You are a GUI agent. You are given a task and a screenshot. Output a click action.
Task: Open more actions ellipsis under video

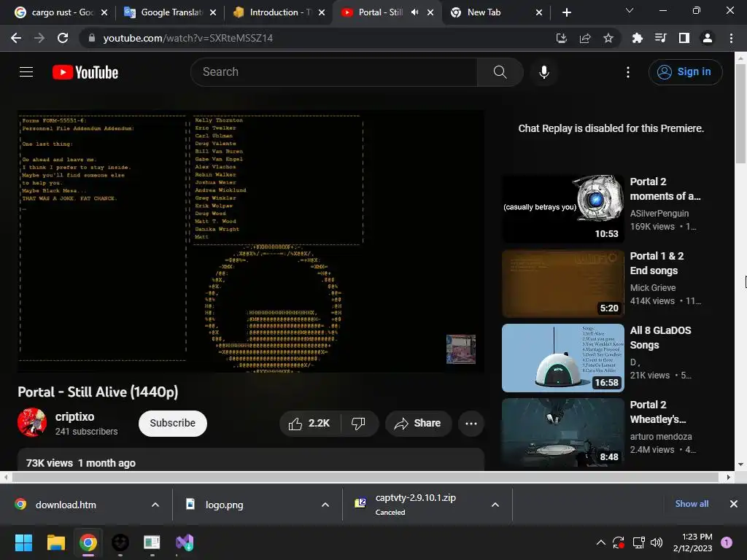pyautogui.click(x=471, y=424)
